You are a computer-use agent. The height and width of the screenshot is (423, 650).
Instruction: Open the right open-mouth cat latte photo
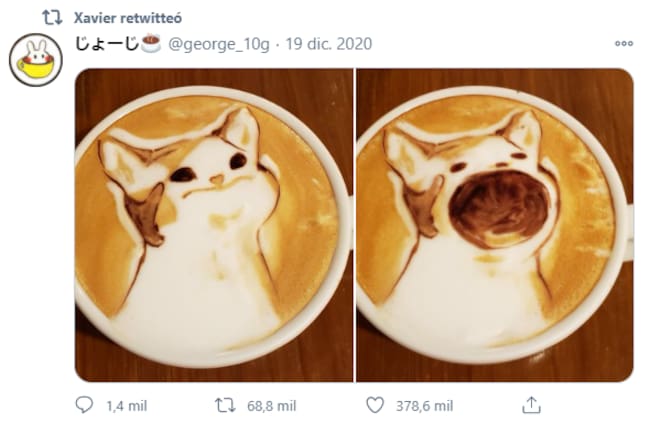pyautogui.click(x=495, y=225)
